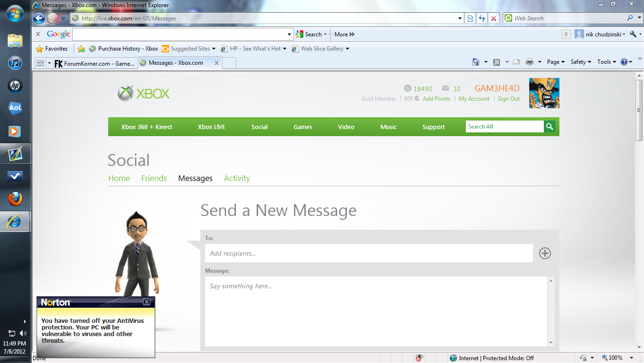Click the Web Search magnifier icon
This screenshot has width=644, height=363.
tap(630, 18)
